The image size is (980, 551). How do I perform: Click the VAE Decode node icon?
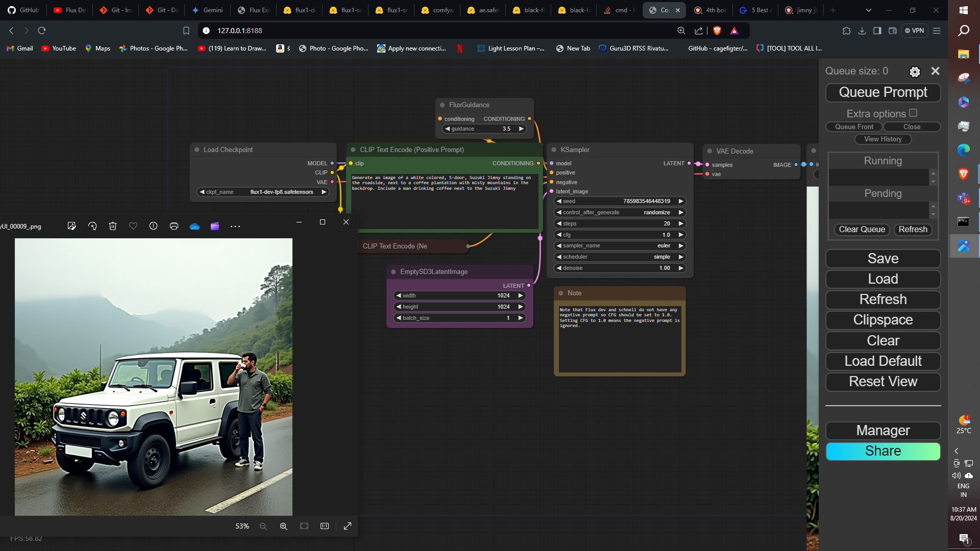pos(711,151)
